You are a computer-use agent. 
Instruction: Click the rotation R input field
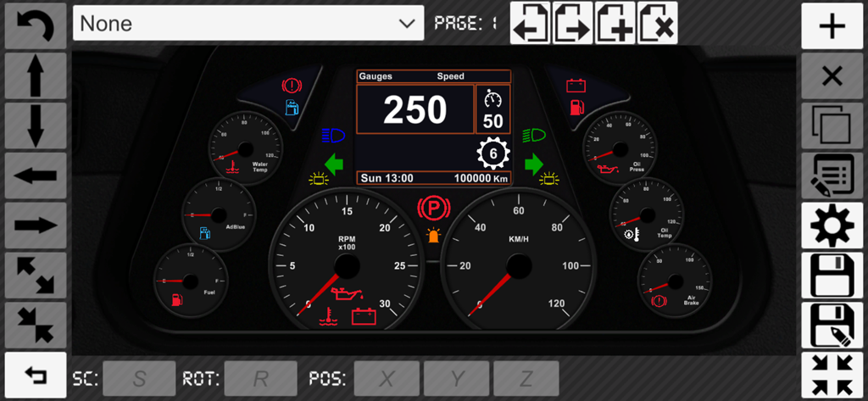(261, 379)
